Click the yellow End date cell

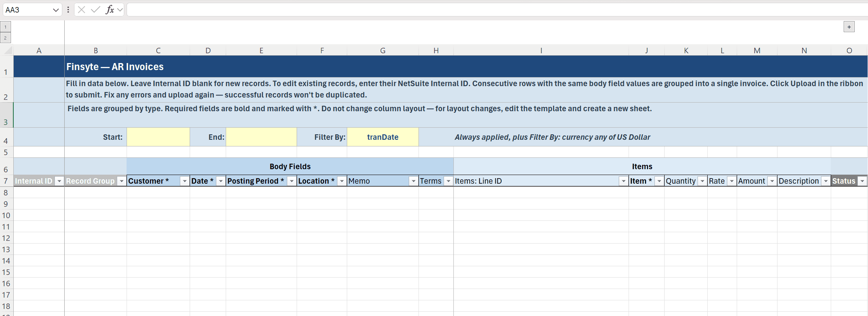(x=261, y=137)
